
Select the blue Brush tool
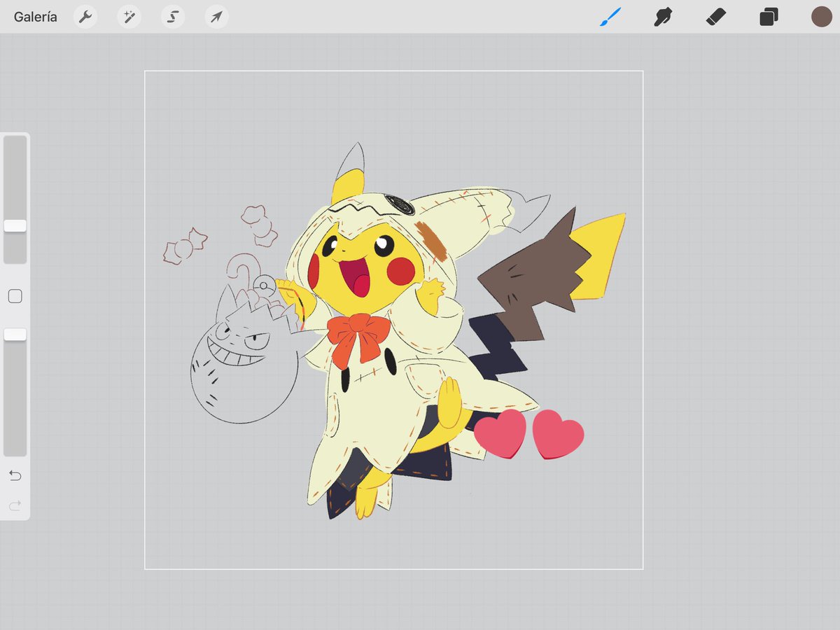pos(610,17)
